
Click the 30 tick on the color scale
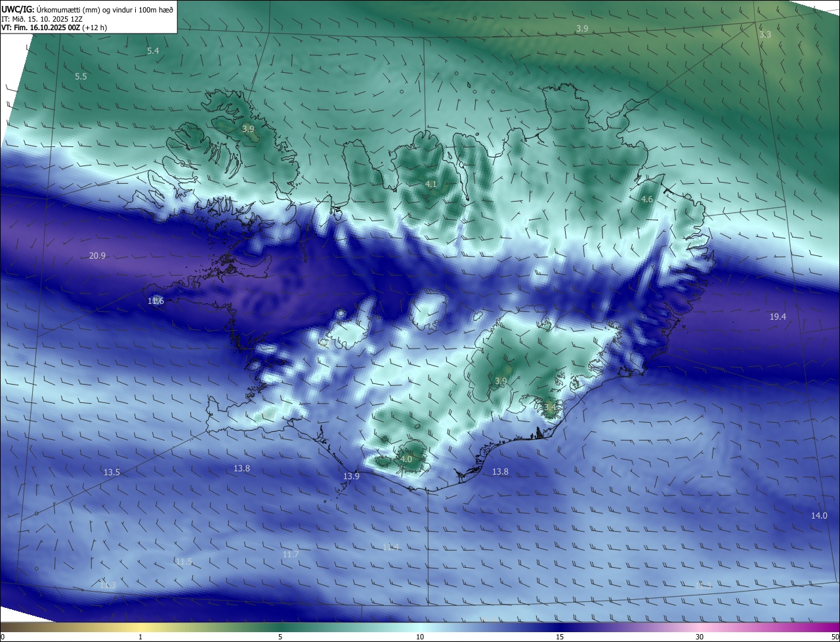(x=700, y=637)
